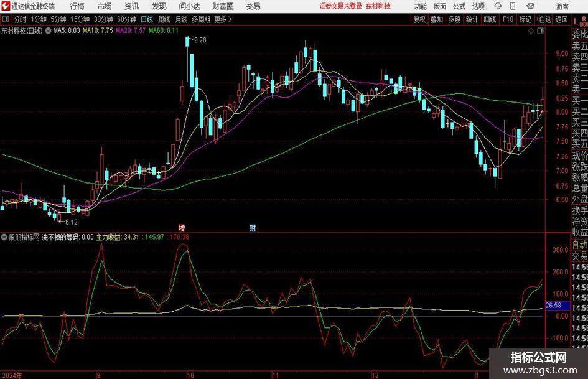
Task: Click the 洗不掉的筹码: 0.00 label
Action: [68, 237]
